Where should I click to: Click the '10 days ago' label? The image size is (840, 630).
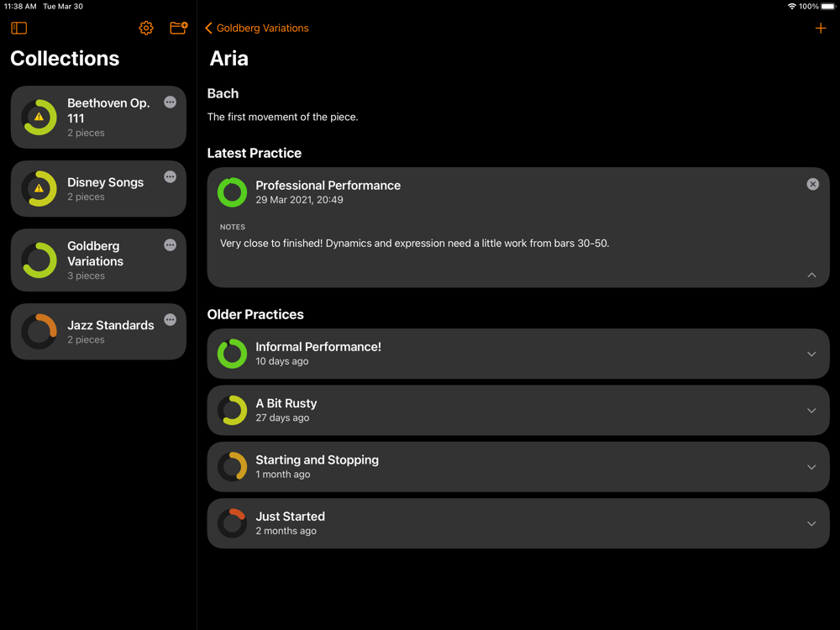pyautogui.click(x=281, y=361)
